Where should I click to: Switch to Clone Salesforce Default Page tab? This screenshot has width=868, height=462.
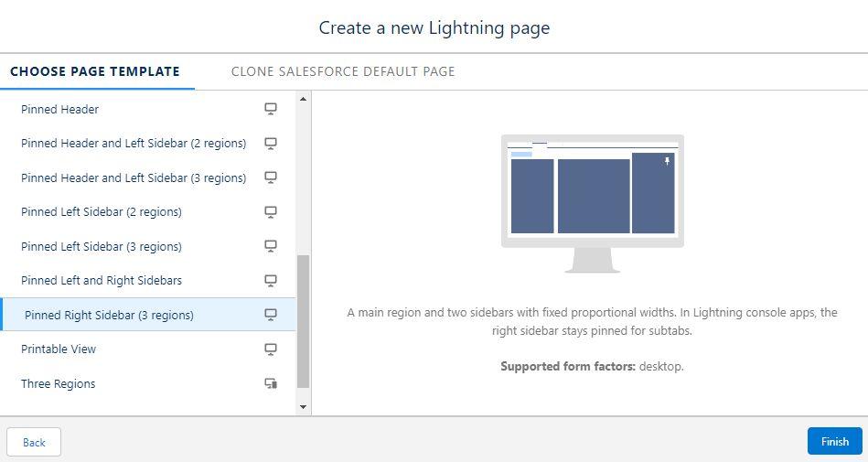pos(343,71)
